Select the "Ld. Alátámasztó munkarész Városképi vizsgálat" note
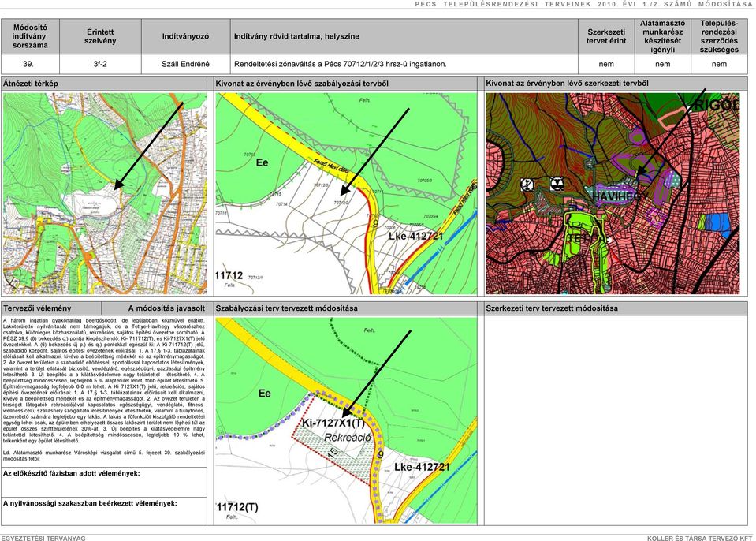This screenshot has height=541, width=756. point(103,456)
